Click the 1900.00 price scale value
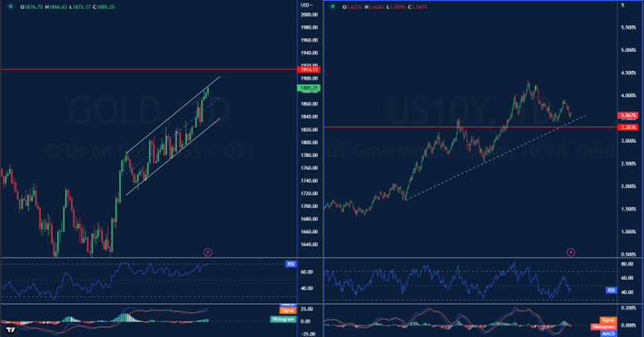 [310, 78]
